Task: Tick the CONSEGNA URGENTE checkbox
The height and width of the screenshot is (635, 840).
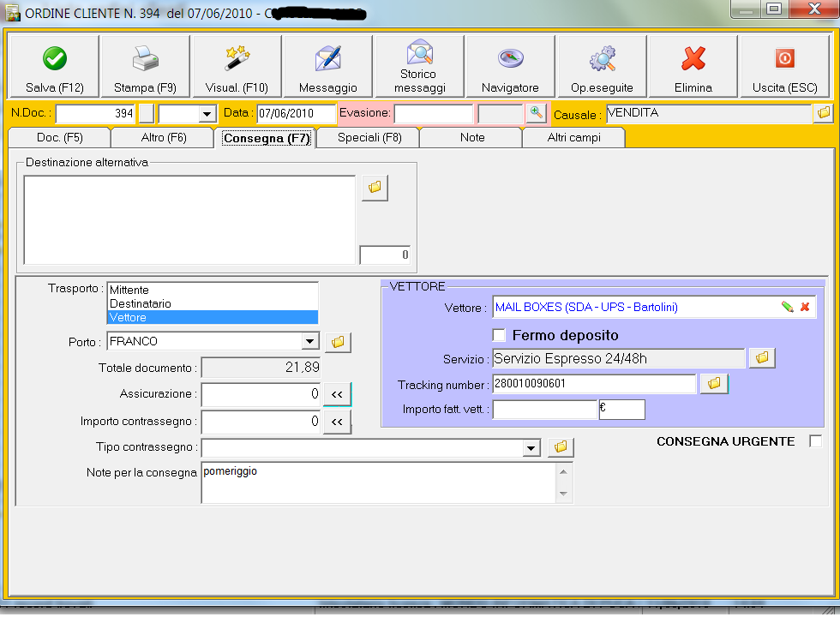Action: 815,441
